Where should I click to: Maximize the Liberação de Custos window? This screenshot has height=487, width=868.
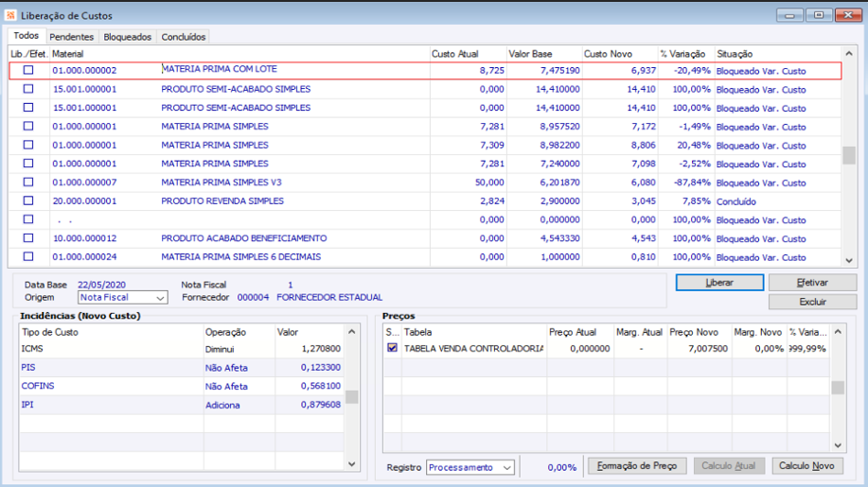(x=818, y=15)
